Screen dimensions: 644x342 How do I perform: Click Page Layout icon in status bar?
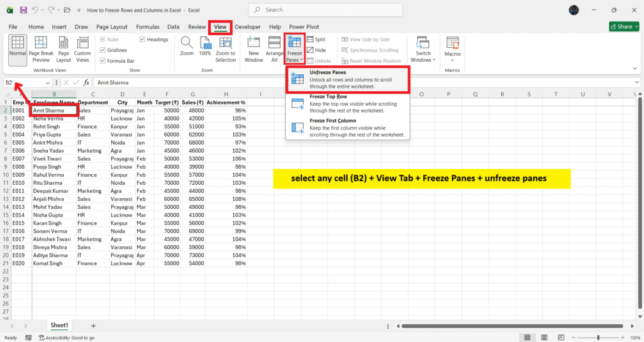pos(544,338)
